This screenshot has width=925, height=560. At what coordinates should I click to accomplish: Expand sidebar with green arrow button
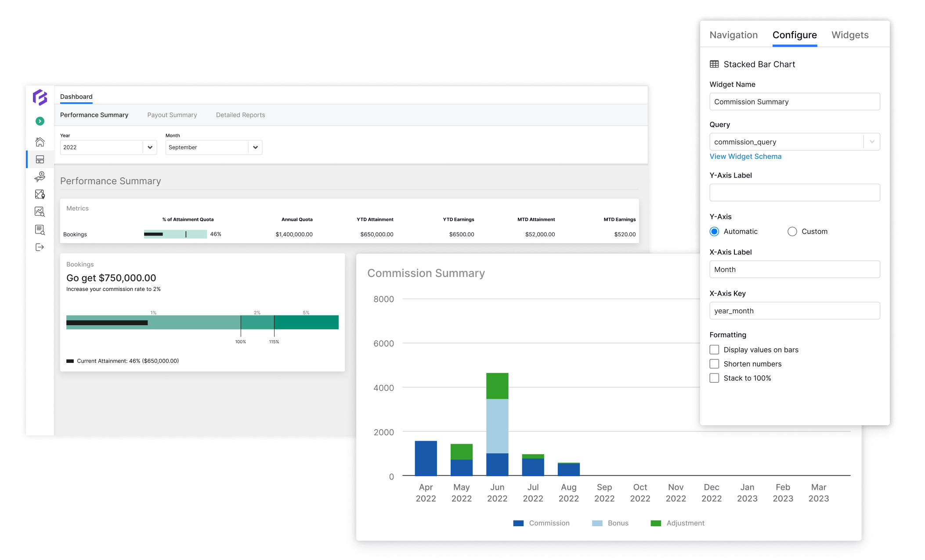[40, 121]
